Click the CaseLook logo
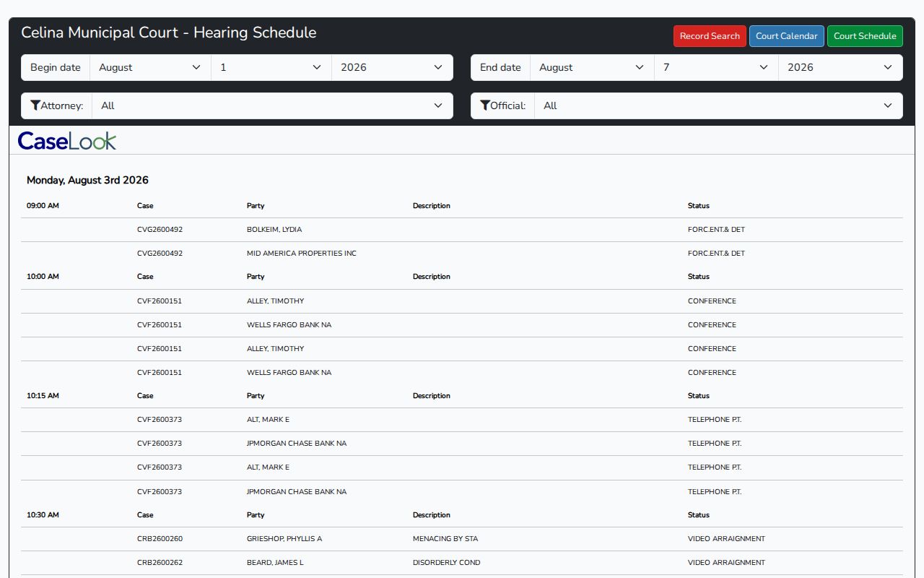Image resolution: width=924 pixels, height=578 pixels. point(67,141)
